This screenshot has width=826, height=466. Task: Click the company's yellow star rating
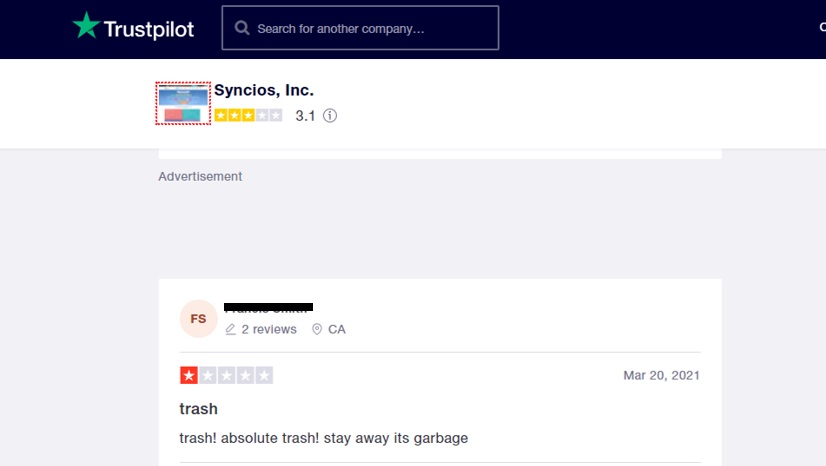[x=248, y=116]
